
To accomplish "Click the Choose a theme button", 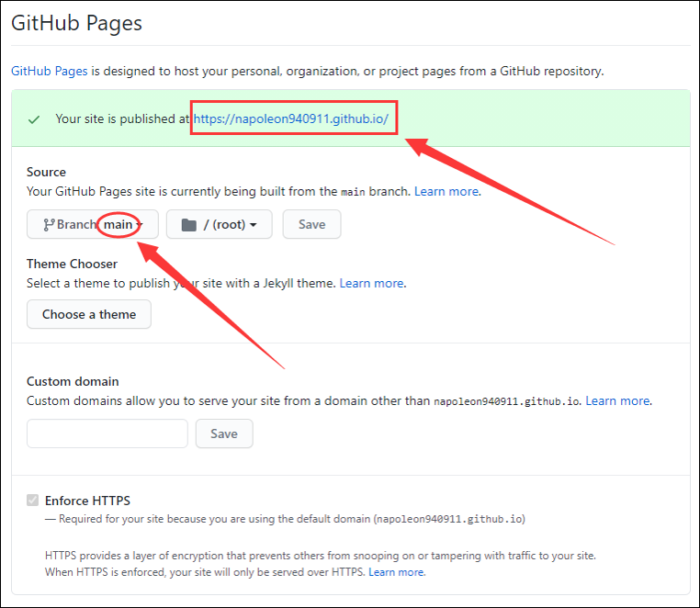I will (89, 314).
